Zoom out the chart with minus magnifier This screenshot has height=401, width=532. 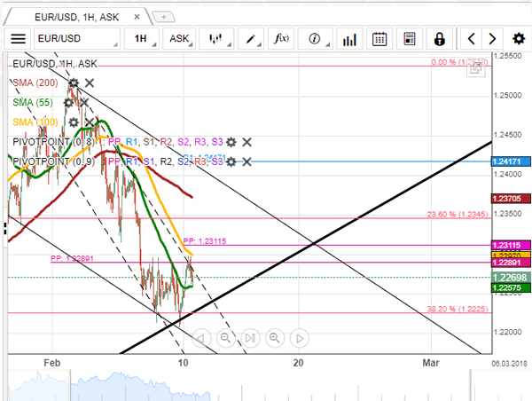[x=225, y=338]
